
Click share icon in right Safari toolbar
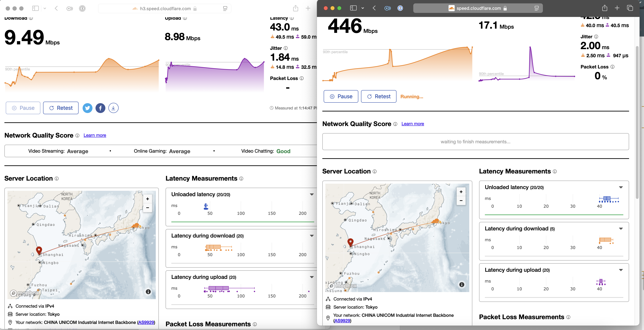point(604,8)
